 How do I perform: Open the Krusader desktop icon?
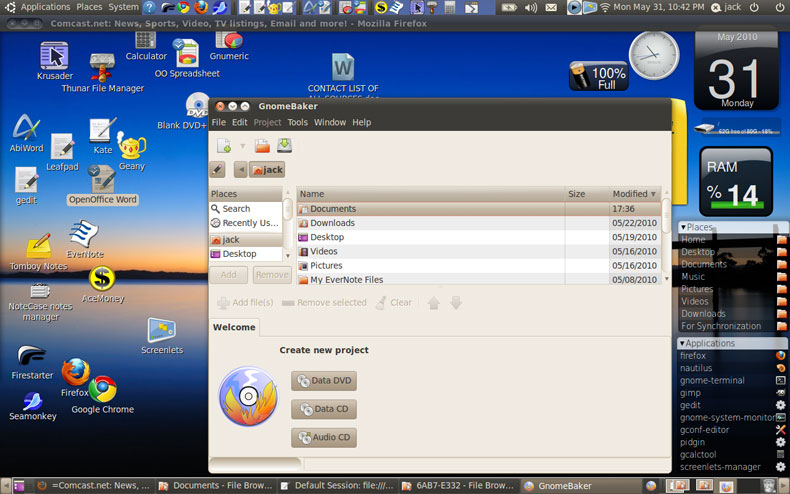click(54, 61)
